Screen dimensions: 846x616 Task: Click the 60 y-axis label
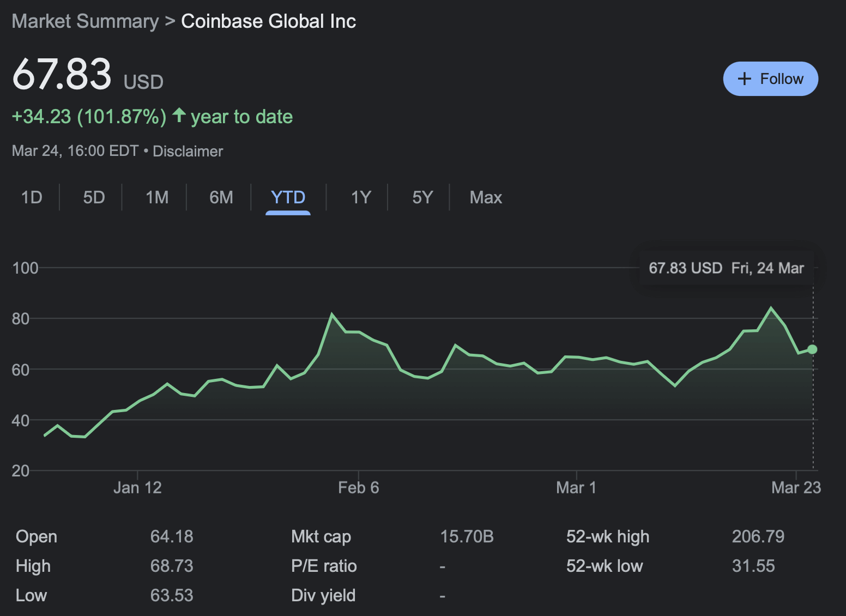coord(21,370)
